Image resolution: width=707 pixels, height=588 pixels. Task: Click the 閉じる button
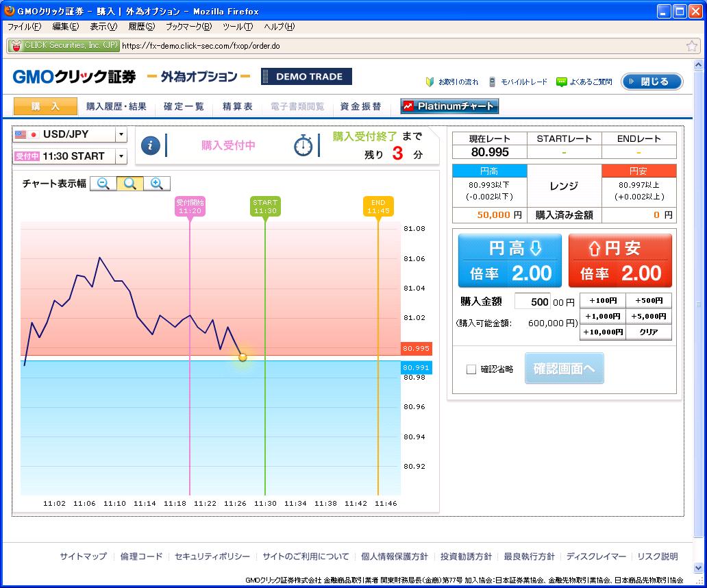tap(652, 82)
